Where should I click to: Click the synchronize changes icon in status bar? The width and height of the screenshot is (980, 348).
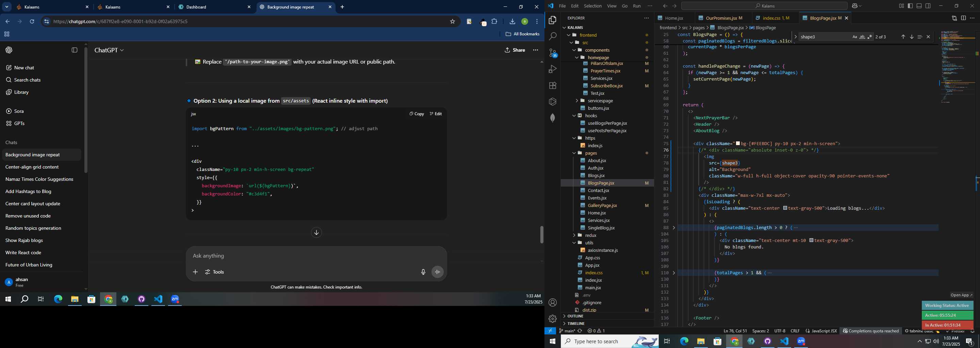click(x=580, y=331)
